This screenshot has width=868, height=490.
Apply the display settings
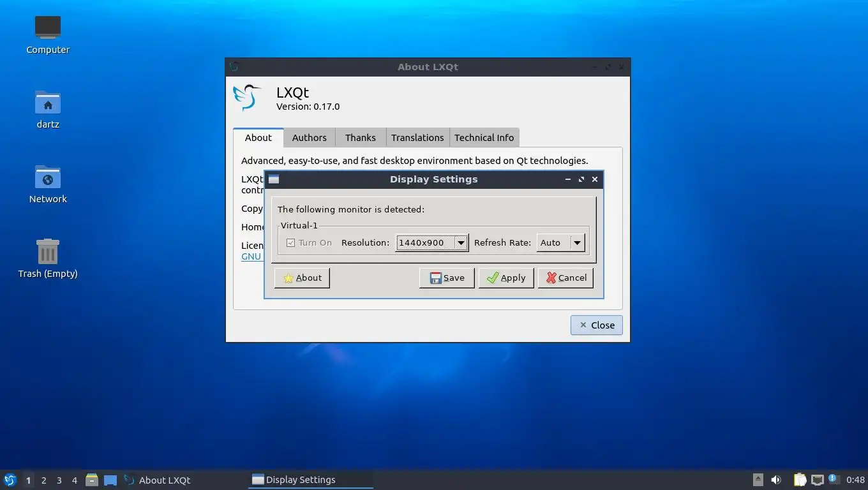tap(506, 278)
